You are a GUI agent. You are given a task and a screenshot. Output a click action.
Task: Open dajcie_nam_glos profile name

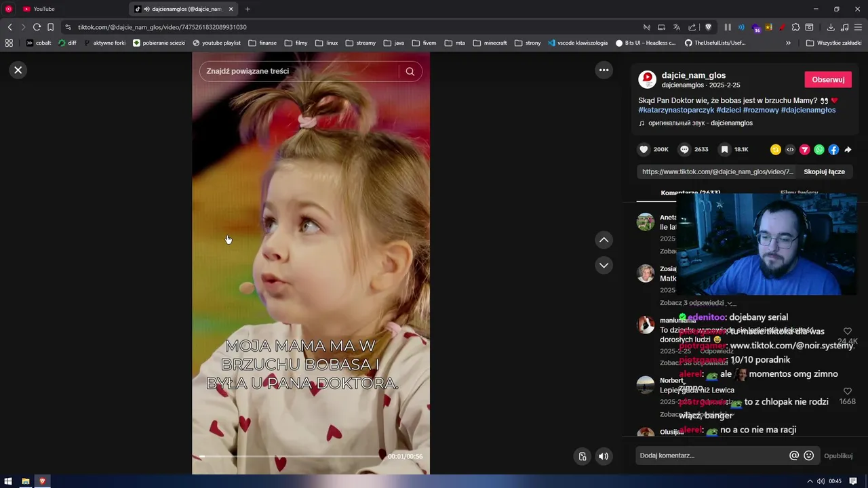point(694,75)
